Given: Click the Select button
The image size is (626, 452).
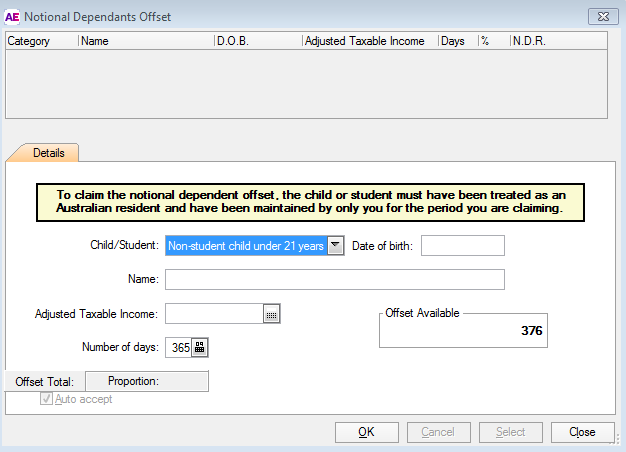Looking at the screenshot, I should [x=510, y=432].
